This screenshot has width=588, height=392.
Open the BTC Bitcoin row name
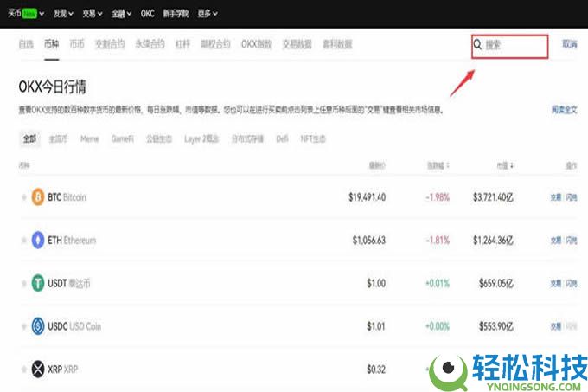click(67, 197)
